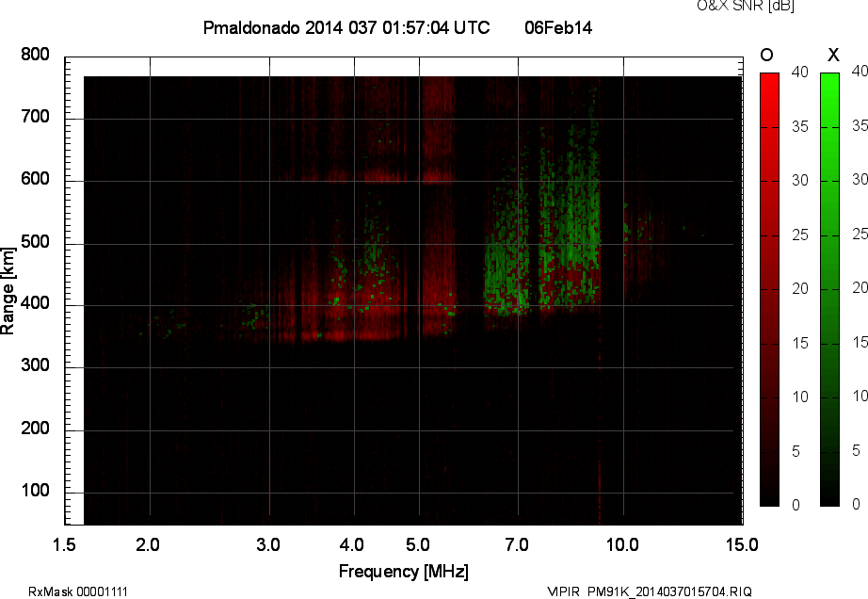Image resolution: width=868 pixels, height=599 pixels.
Task: Click the 100 range tick label
Action: point(36,491)
